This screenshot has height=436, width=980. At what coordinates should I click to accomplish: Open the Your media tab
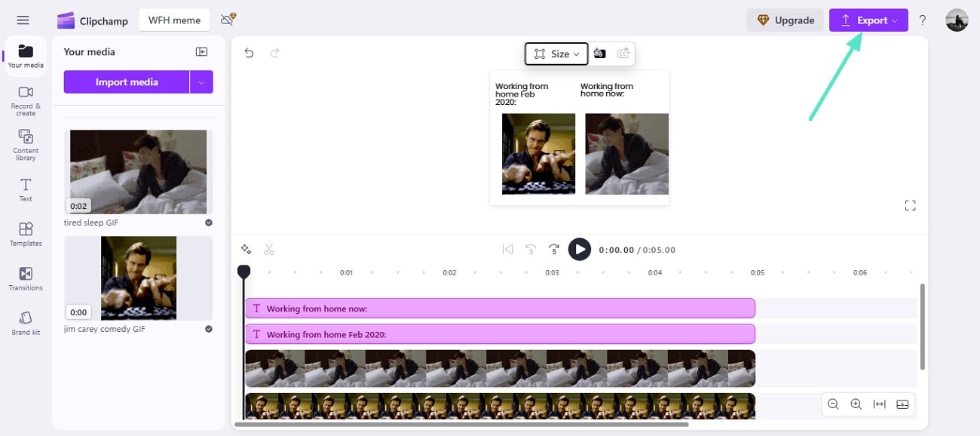(x=26, y=56)
